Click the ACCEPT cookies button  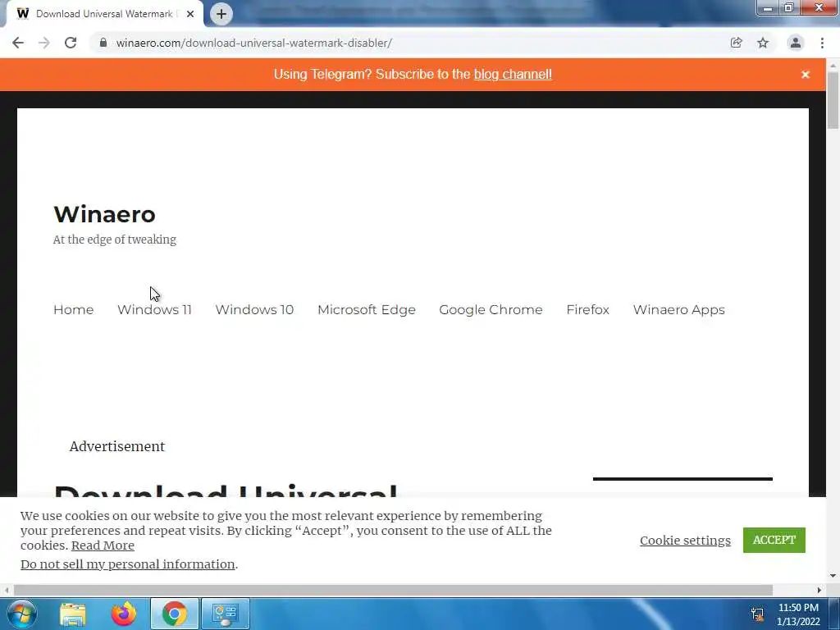[x=774, y=540]
